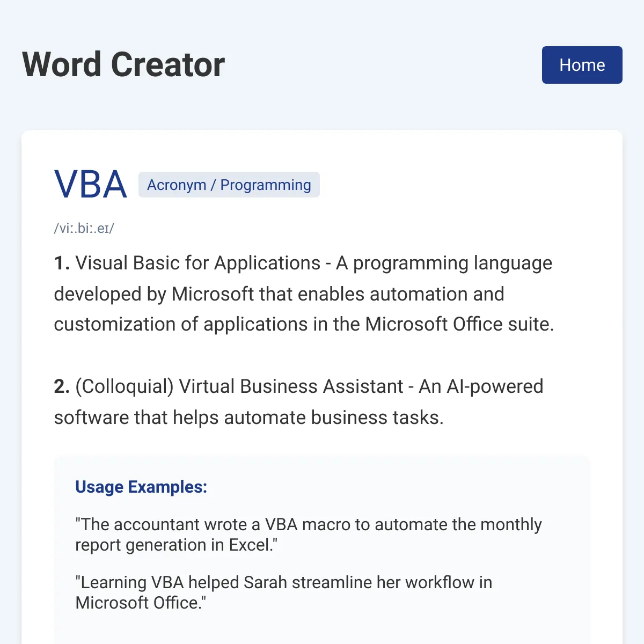Click Microsoft Office in second example
The height and width of the screenshot is (644, 644).
[138, 603]
